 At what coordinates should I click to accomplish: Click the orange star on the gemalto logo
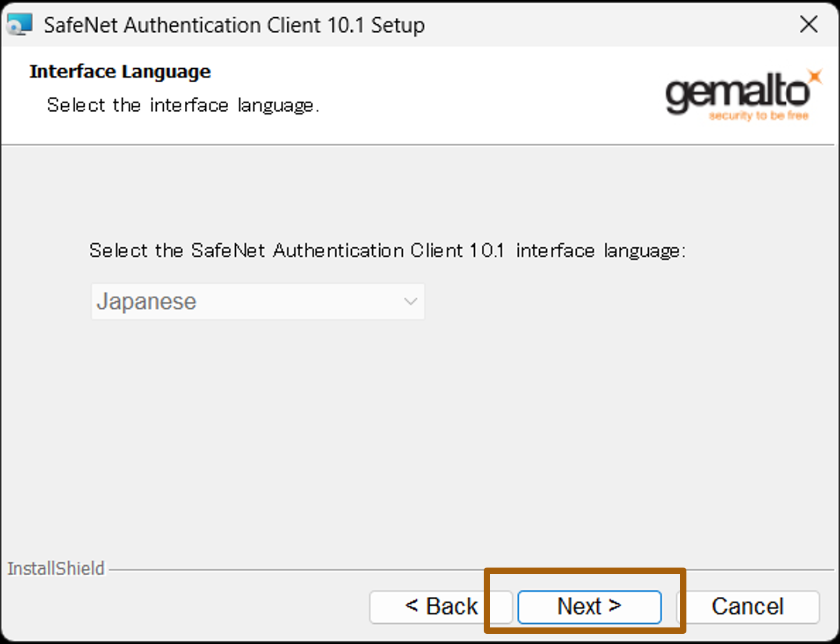[x=815, y=77]
